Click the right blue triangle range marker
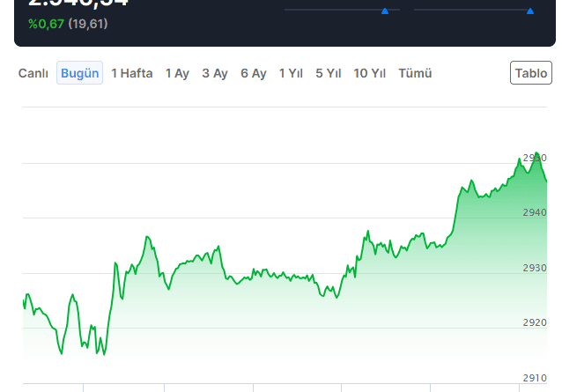The width and height of the screenshot is (562, 392). pyautogui.click(x=530, y=11)
